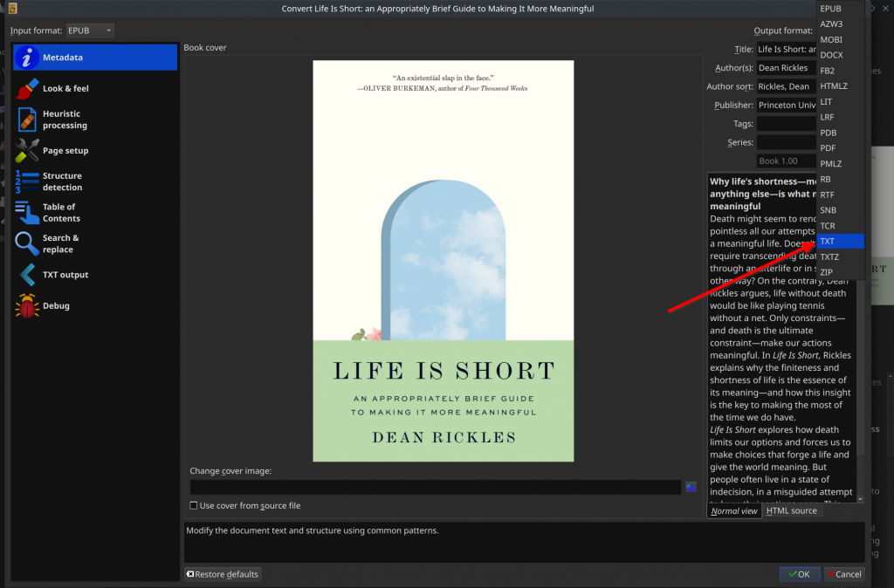Image resolution: width=894 pixels, height=588 pixels.
Task: Click the TXT output arrow icon
Action: (27, 275)
